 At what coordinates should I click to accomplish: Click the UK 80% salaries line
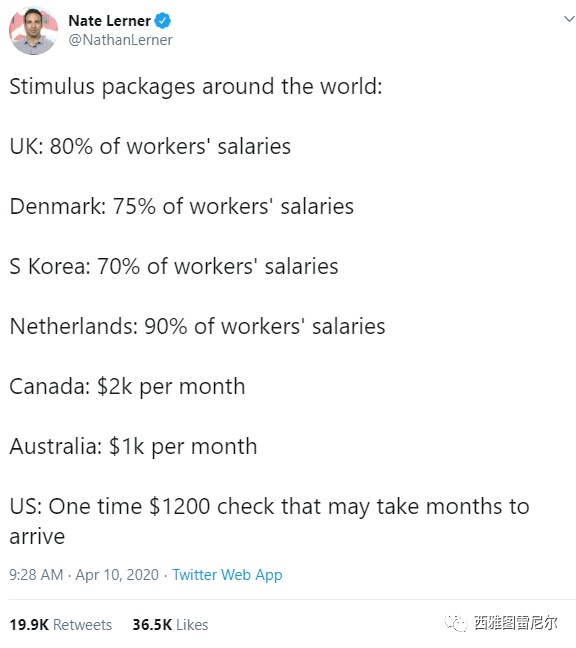point(150,147)
